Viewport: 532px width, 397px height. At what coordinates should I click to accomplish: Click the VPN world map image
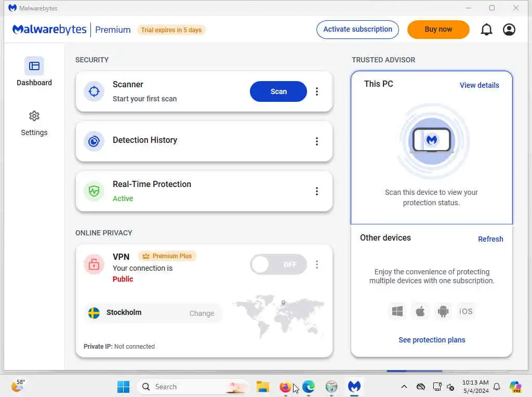click(278, 316)
